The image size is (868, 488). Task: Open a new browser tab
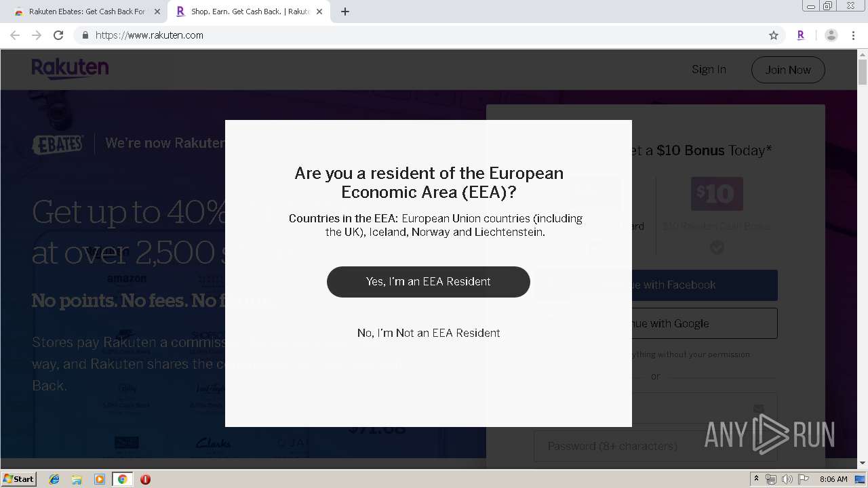tap(345, 12)
